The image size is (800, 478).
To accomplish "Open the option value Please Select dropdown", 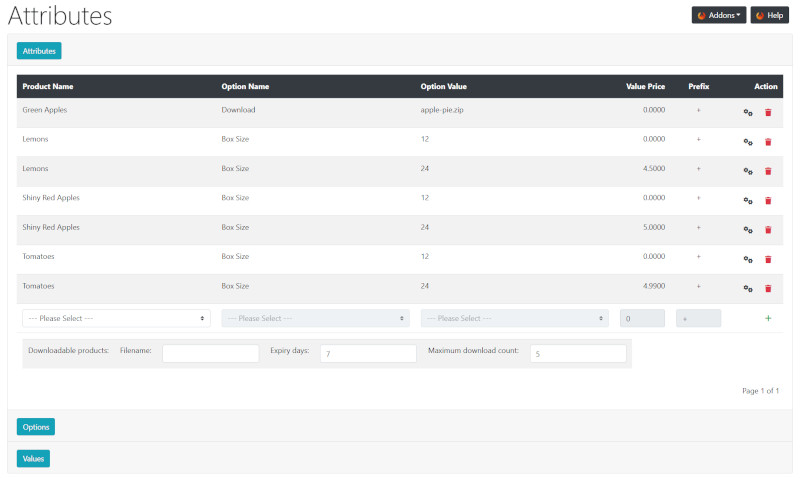I will (514, 318).
